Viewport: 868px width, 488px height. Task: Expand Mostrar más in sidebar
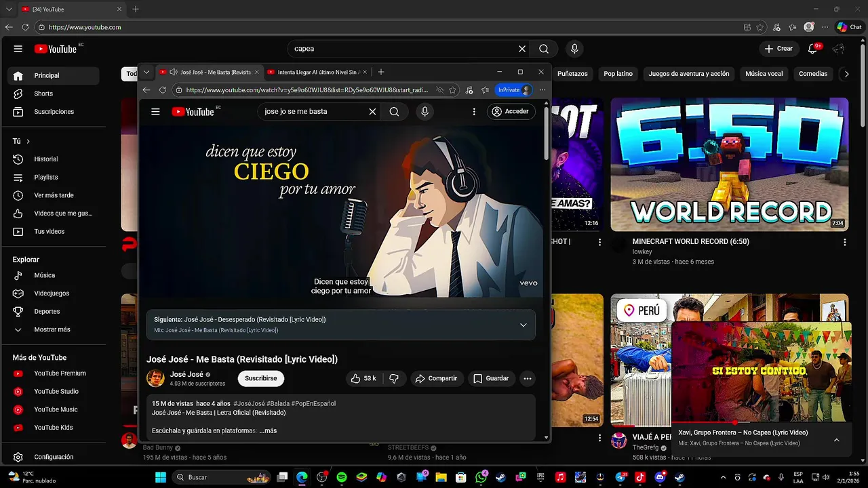[x=53, y=329]
